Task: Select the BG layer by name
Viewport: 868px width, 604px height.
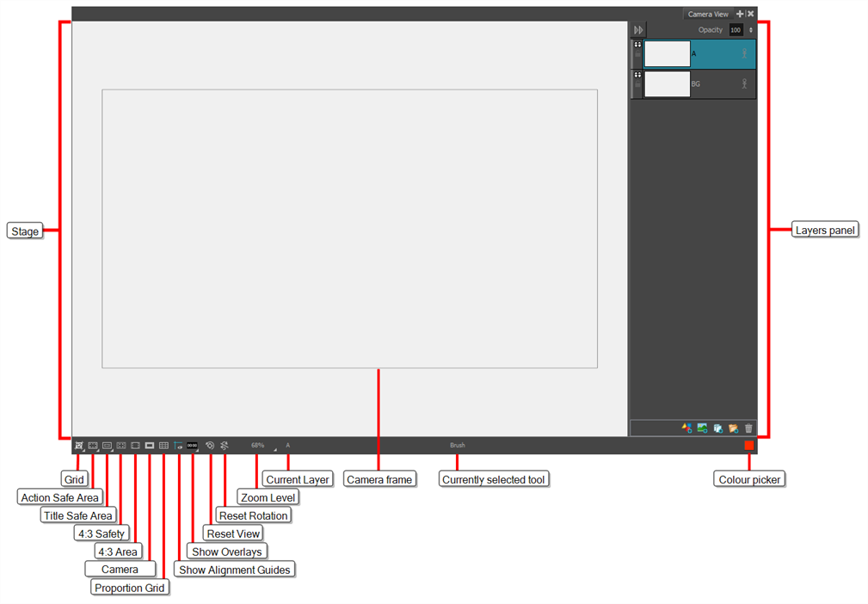Action: (696, 85)
